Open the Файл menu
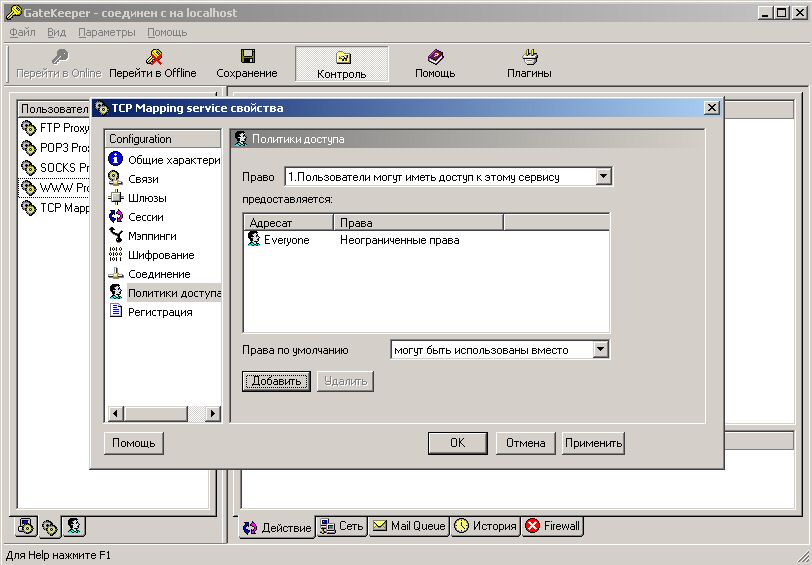Screen dimensions: 812x565 click(x=22, y=32)
